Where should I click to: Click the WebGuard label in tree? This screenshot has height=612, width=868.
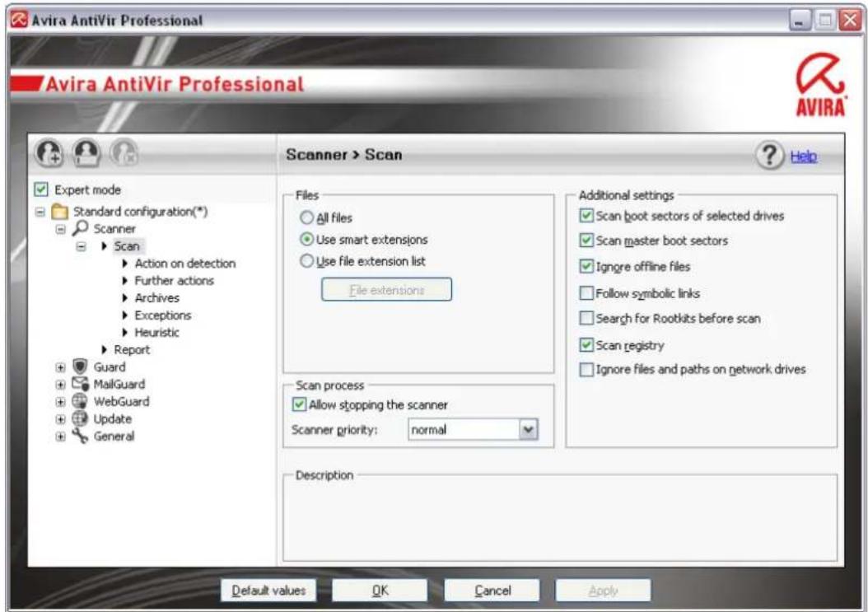tap(121, 401)
